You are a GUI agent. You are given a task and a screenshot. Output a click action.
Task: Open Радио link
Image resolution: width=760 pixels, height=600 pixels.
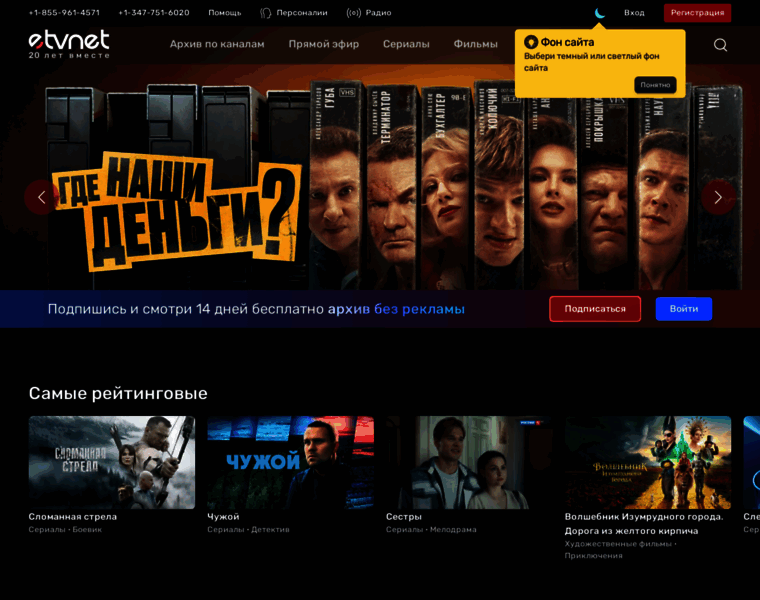click(x=378, y=13)
